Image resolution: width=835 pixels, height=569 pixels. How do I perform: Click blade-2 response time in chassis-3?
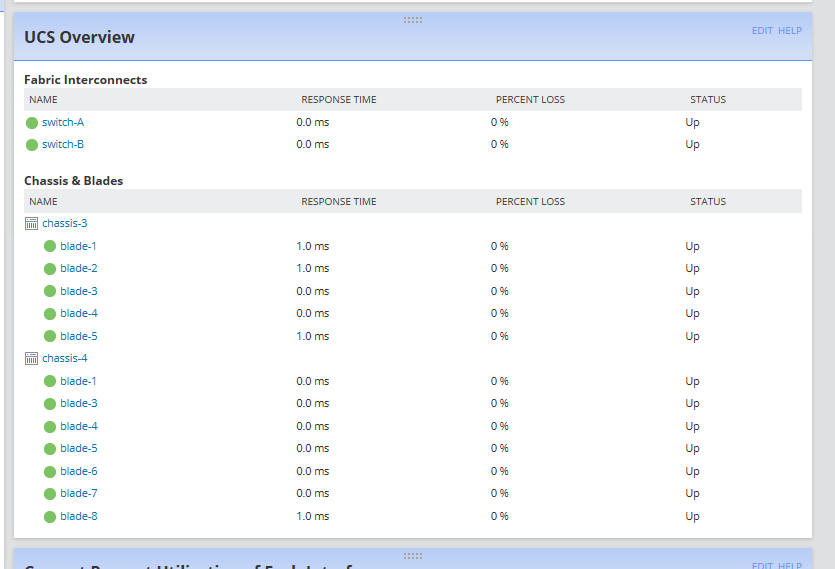pos(313,268)
